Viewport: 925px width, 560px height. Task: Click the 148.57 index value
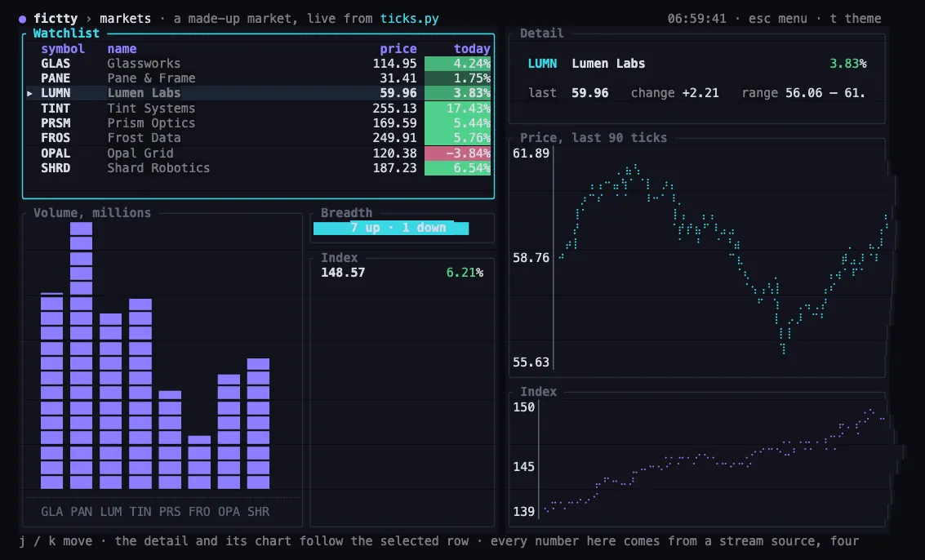click(x=343, y=272)
